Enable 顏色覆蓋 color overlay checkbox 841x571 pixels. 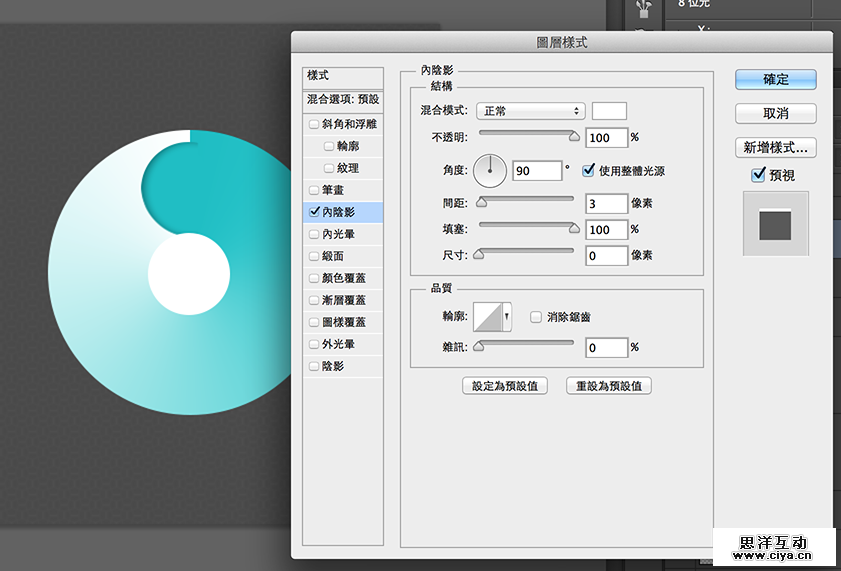click(314, 278)
